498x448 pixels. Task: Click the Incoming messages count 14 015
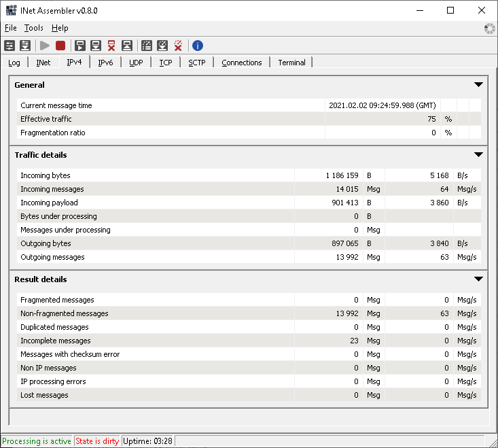pos(347,189)
